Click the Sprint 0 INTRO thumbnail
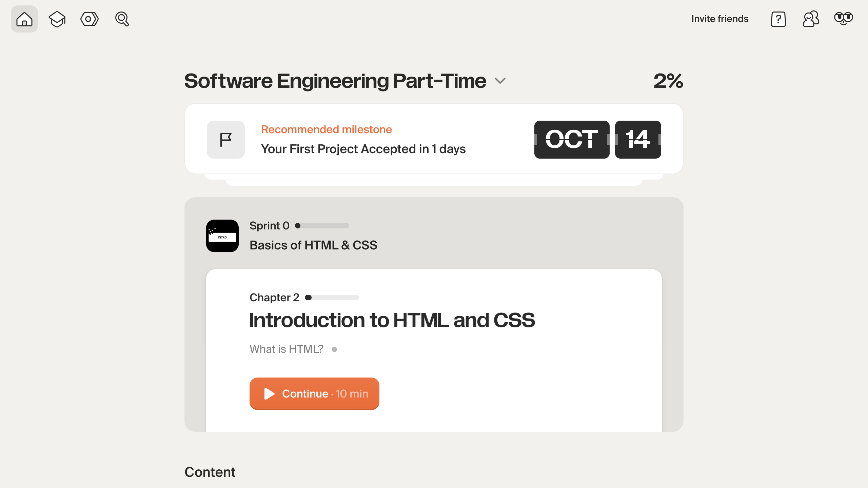 pos(222,236)
